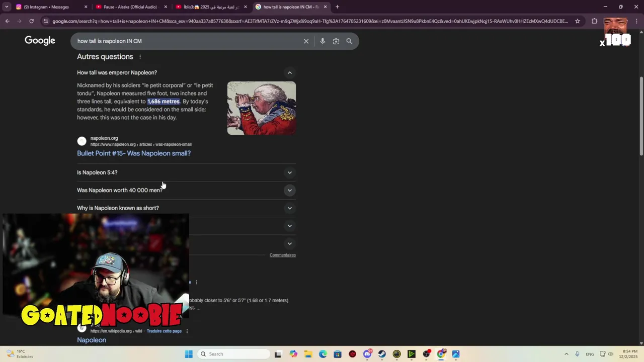
Task: Open the Napoleon Wikipedia result
Action: pyautogui.click(x=92, y=340)
